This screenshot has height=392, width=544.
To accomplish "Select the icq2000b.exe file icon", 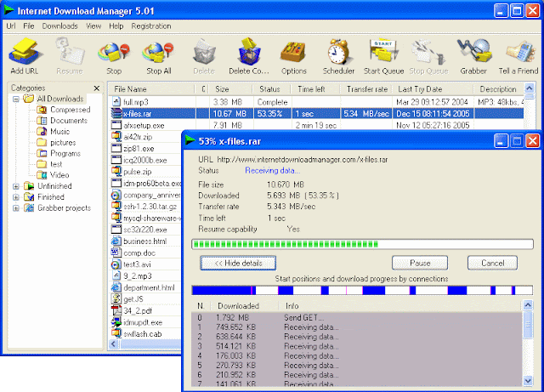I will [116, 160].
